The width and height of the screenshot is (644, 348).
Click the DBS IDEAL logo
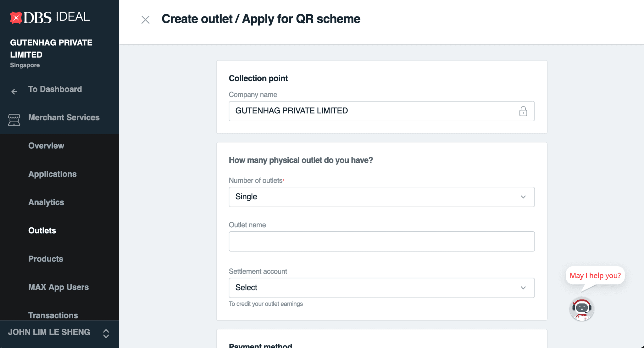tap(49, 17)
